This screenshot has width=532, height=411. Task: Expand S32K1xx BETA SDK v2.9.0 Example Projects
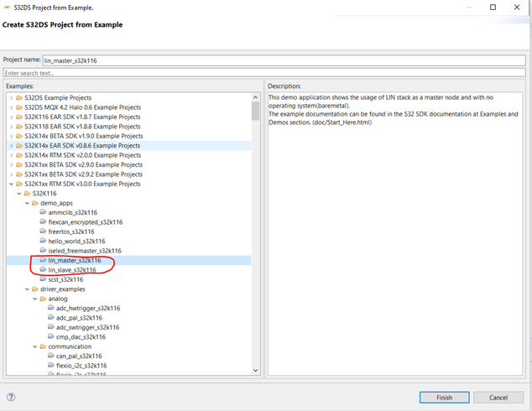point(11,164)
